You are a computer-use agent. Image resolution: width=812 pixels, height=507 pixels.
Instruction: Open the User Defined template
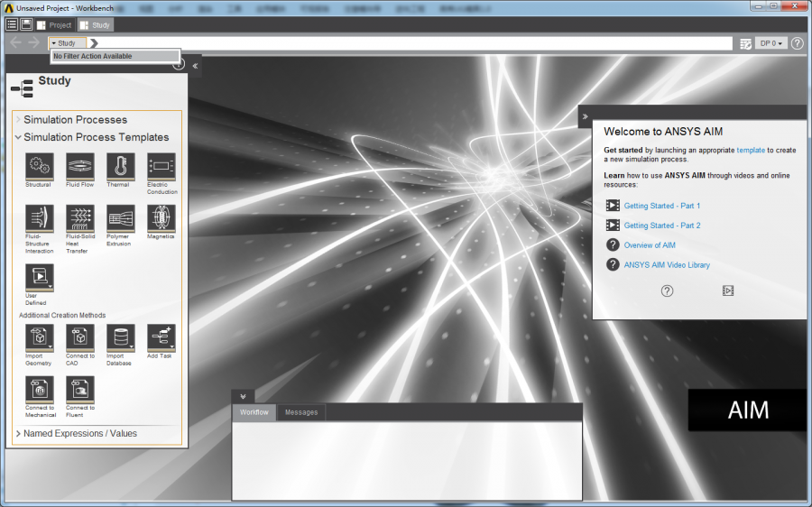[x=40, y=278]
